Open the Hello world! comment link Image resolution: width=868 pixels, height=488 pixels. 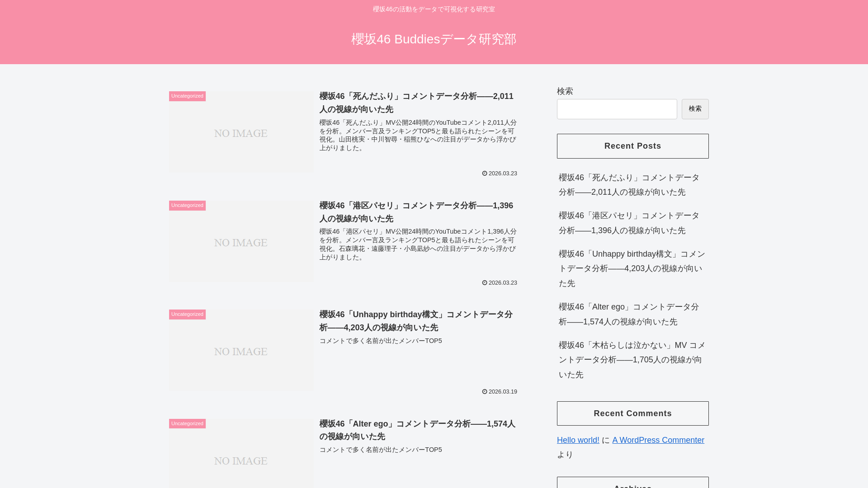click(578, 440)
